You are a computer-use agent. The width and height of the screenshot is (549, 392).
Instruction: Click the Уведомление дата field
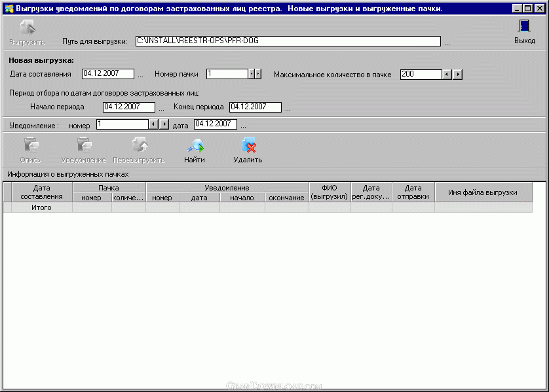[216, 124]
